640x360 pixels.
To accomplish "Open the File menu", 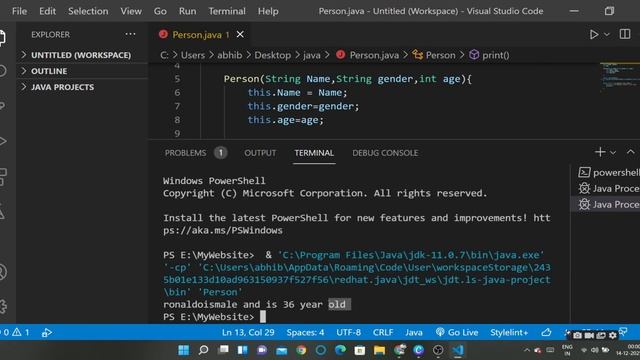I will pyautogui.click(x=19, y=11).
